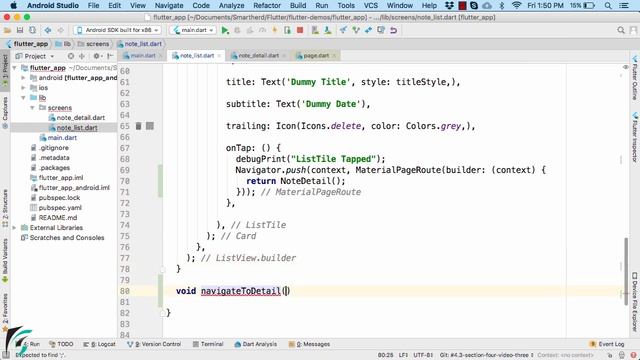The height and width of the screenshot is (360, 640).
Task: Click the Synchronize toolbar icon
Action: (x=33, y=30)
